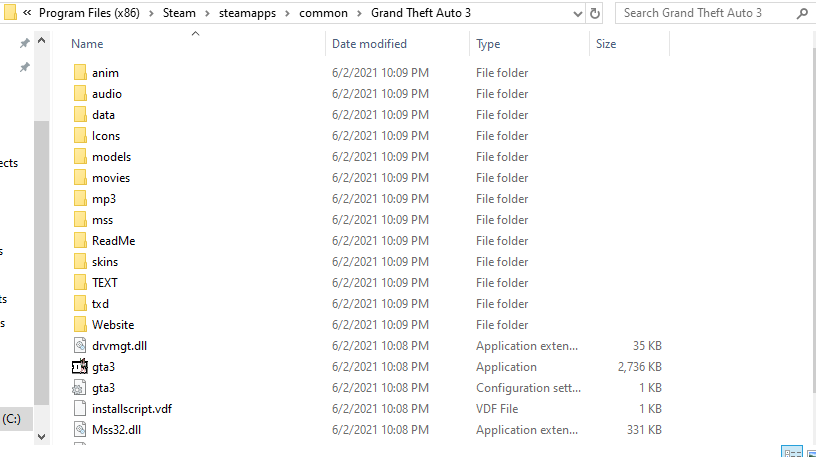Screen dimensions: 816x457
Task: Sort files by Date modified column
Action: click(x=372, y=44)
